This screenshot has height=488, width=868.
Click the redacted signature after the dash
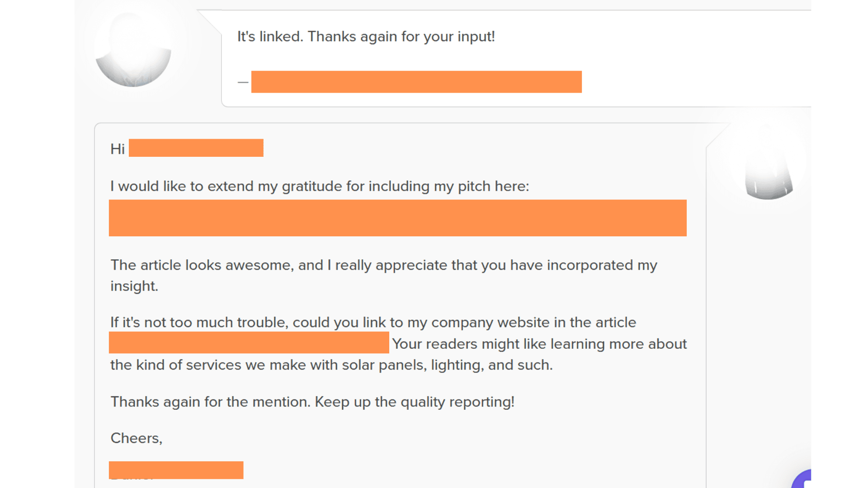[x=416, y=82]
